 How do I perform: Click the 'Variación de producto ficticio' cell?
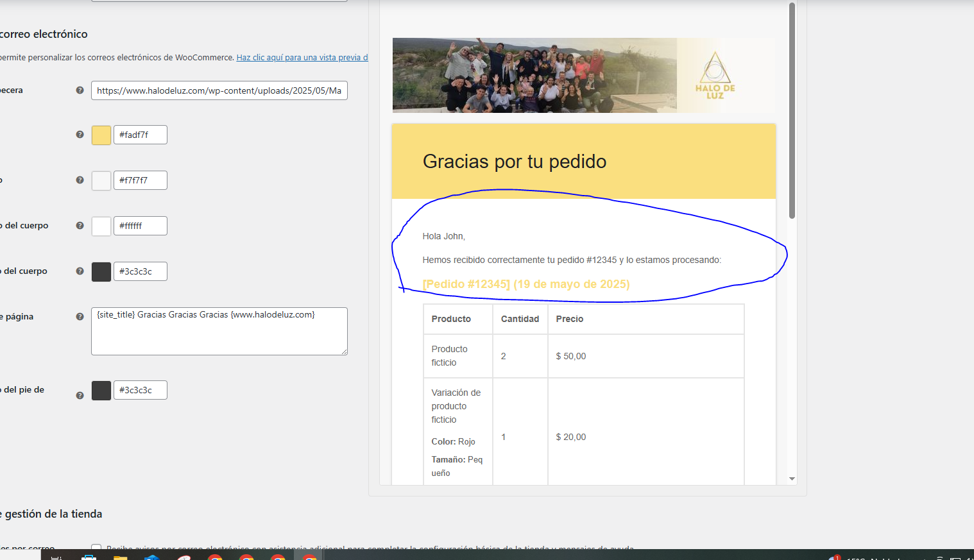456,406
